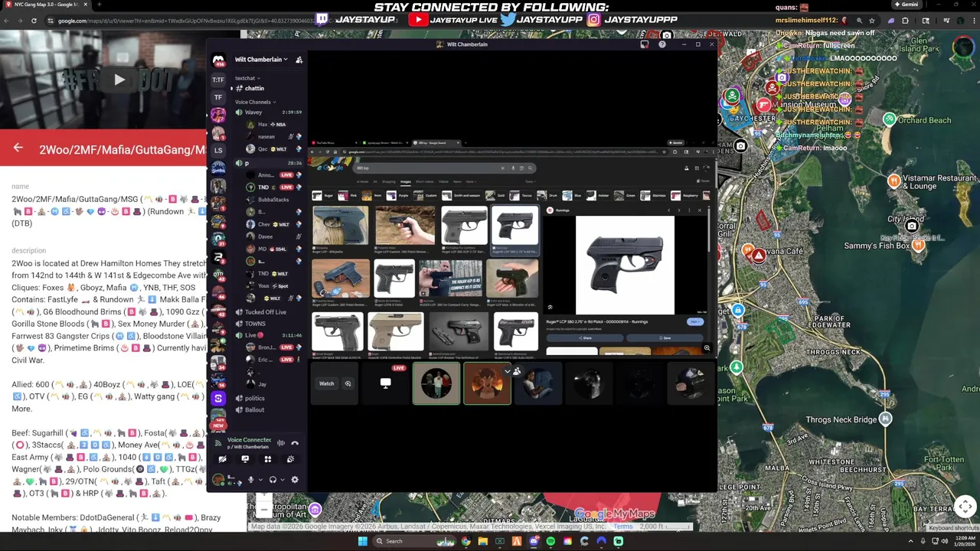The height and width of the screenshot is (551, 980).
Task: Open the Discord soundboard icon
Action: (x=290, y=459)
